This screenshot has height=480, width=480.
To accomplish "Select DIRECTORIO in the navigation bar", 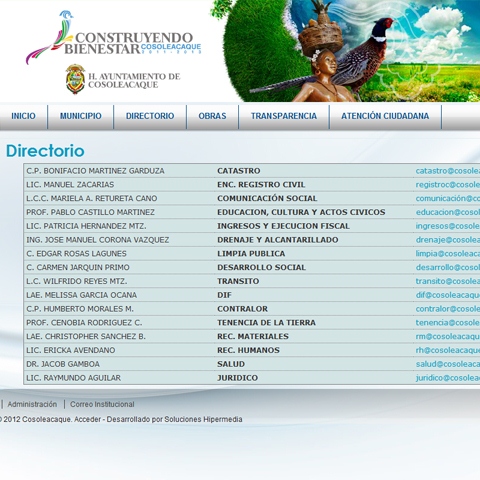I will coord(150,116).
